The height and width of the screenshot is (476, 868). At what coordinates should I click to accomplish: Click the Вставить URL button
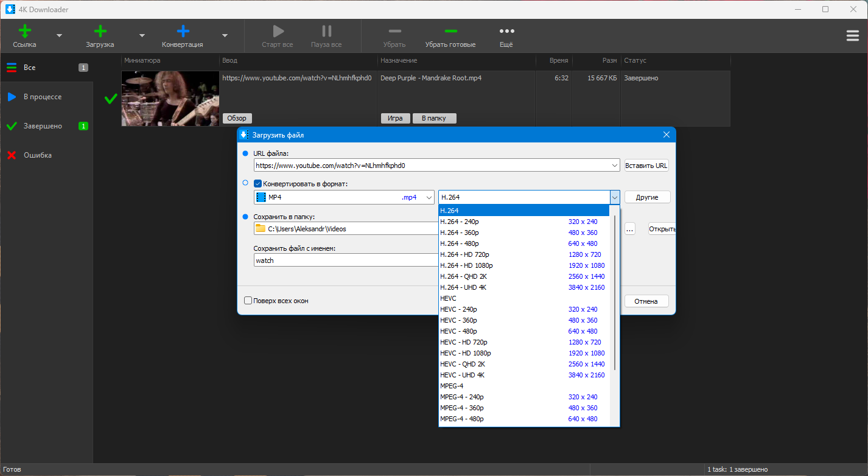(646, 165)
